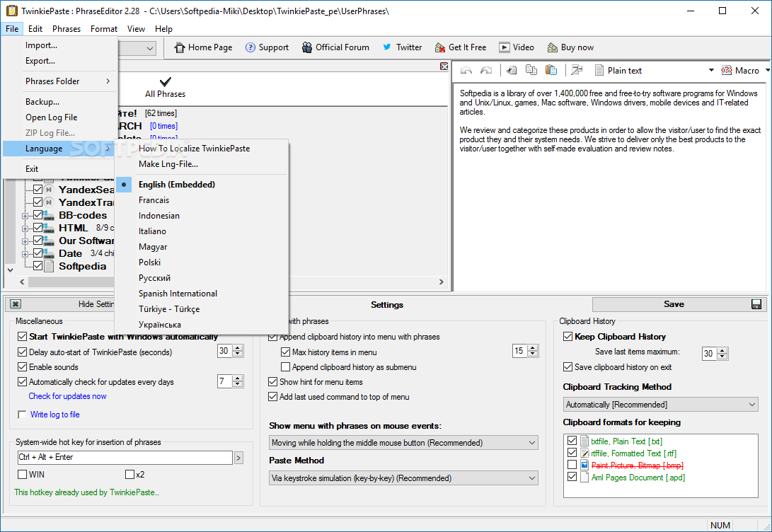
Task: Click the HTML folder icon
Action: [48, 228]
